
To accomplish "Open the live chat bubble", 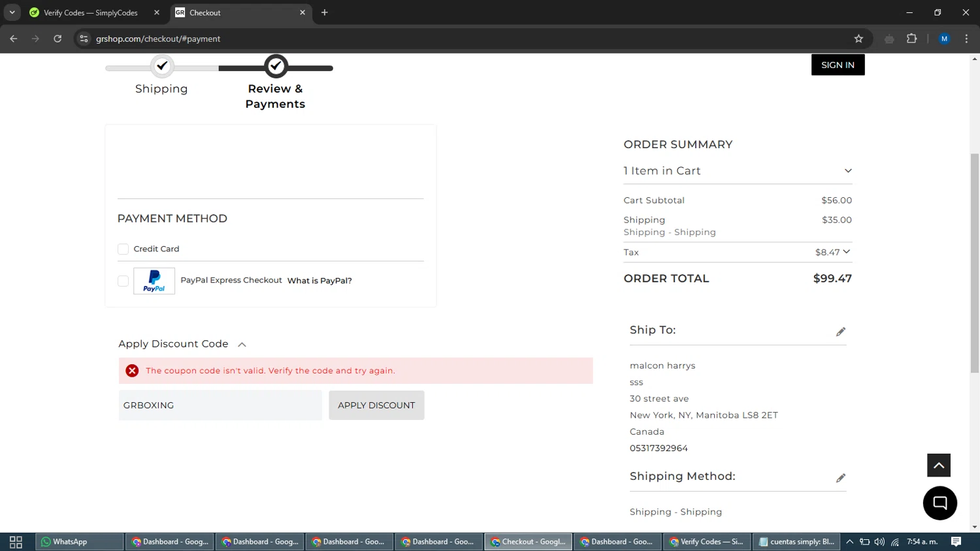I will pos(939,503).
